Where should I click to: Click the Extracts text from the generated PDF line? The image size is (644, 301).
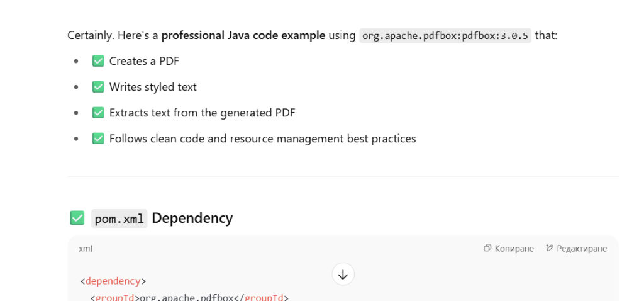pyautogui.click(x=202, y=113)
